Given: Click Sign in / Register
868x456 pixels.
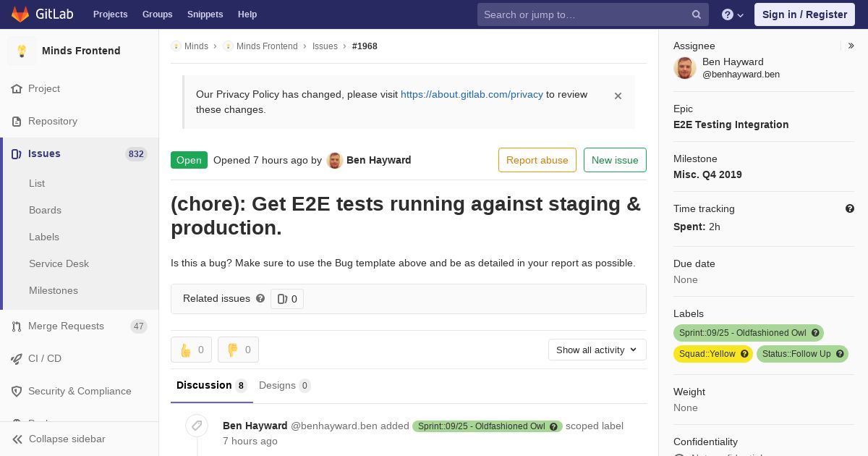Looking at the screenshot, I should pyautogui.click(x=804, y=14).
